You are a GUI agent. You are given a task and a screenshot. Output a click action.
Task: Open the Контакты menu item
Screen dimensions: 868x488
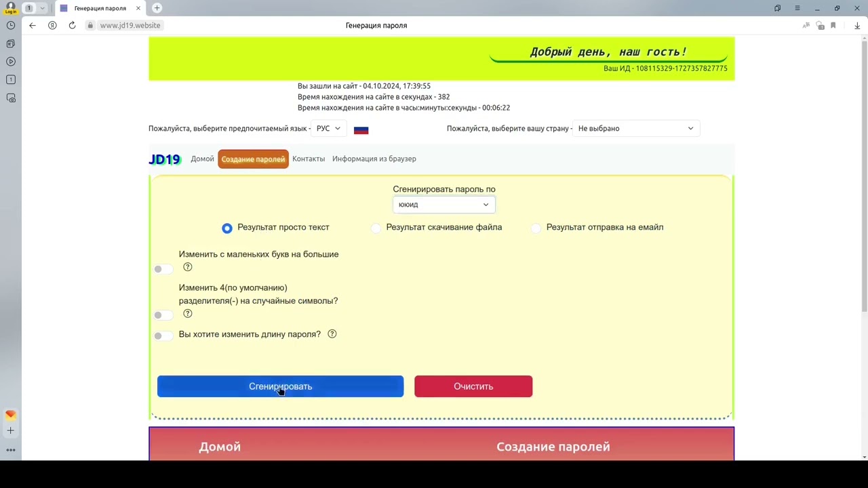309,159
